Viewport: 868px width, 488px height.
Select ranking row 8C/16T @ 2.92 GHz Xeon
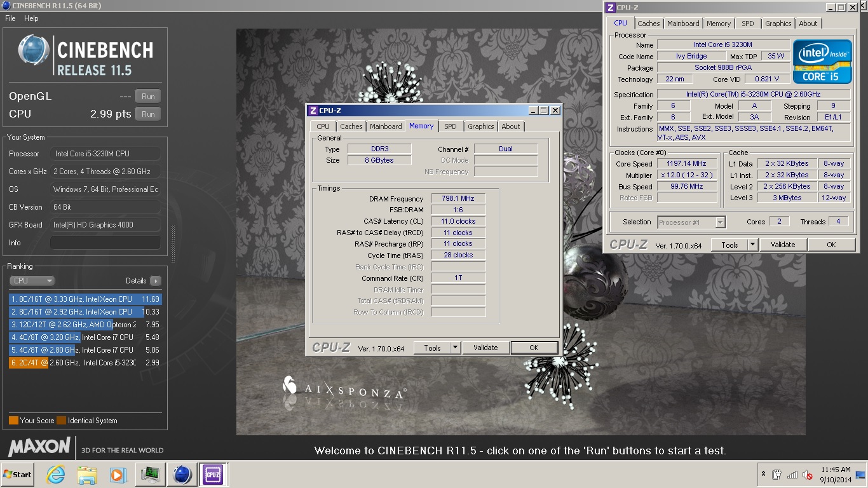pos(85,312)
